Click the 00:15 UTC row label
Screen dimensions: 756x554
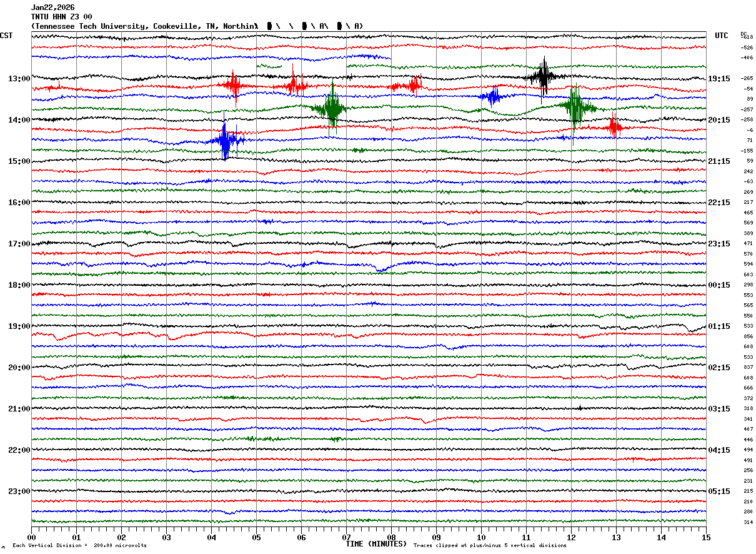click(719, 285)
